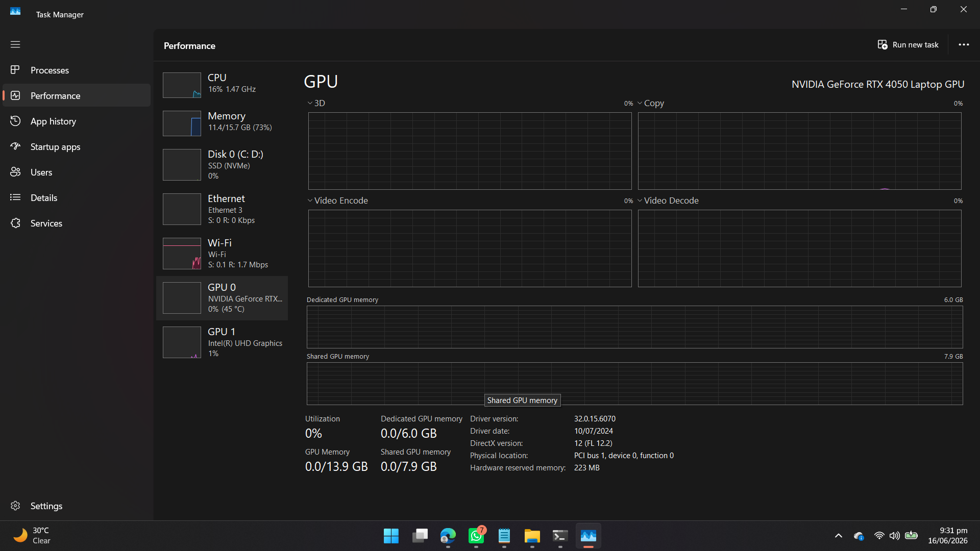
Task: Click the Details list icon
Action: click(x=15, y=197)
